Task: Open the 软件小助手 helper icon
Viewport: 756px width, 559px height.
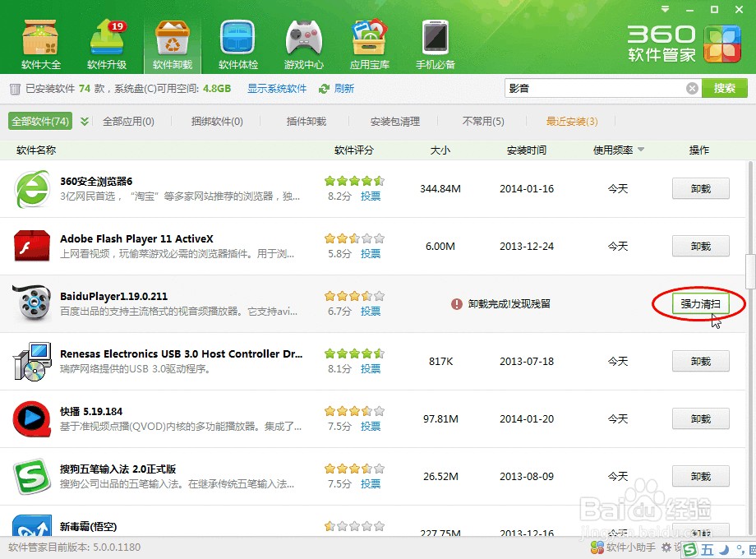Action: tap(597, 547)
